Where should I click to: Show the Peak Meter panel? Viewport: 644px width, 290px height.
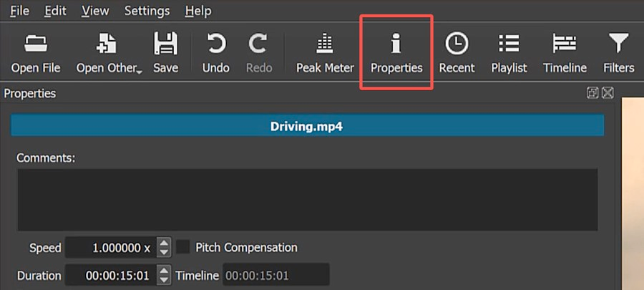point(325,54)
